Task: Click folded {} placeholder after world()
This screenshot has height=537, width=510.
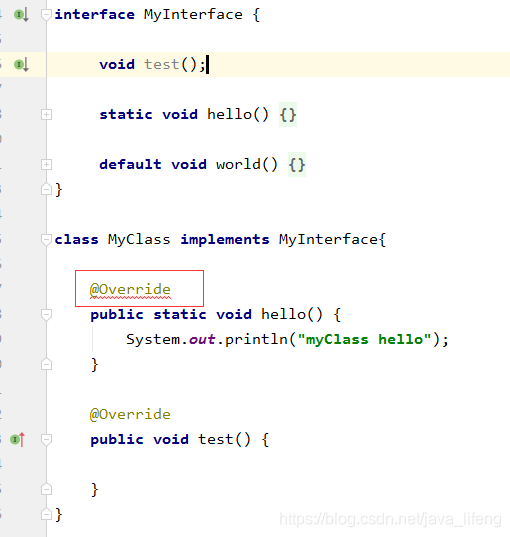Action: click(297, 165)
